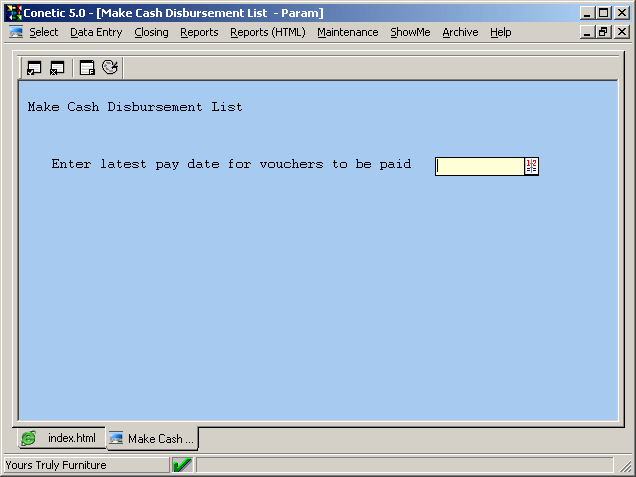636x477 pixels.
Task: Open the Data Entry menu
Action: (x=96, y=32)
